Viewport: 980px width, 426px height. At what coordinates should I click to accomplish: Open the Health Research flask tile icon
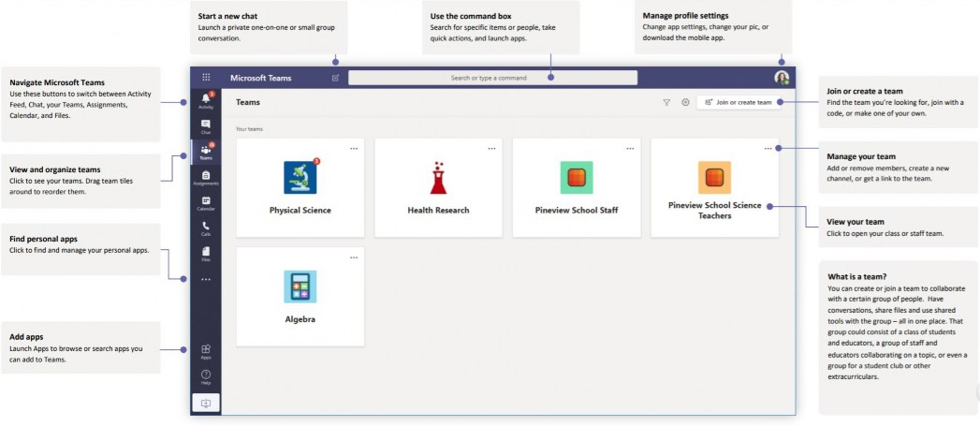coord(438,178)
